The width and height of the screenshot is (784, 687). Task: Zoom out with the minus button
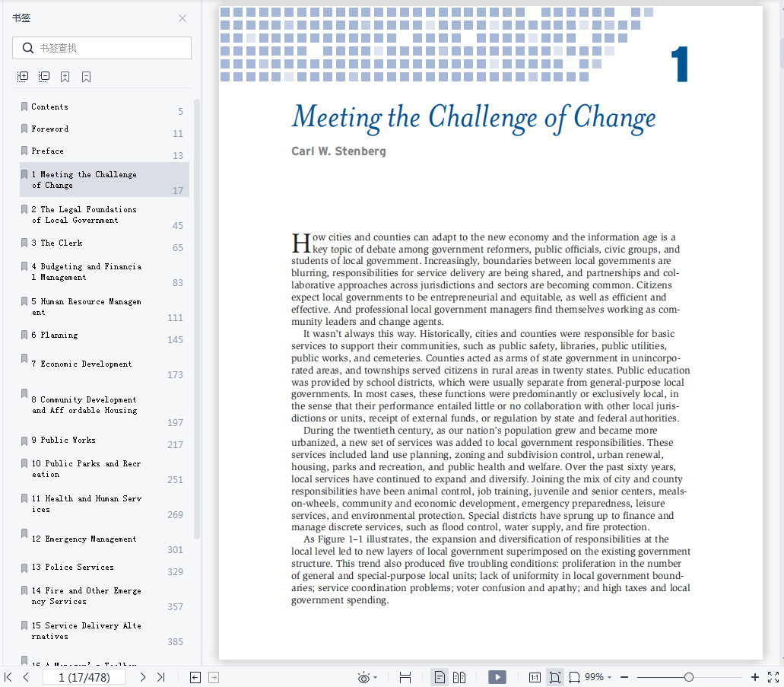click(624, 678)
